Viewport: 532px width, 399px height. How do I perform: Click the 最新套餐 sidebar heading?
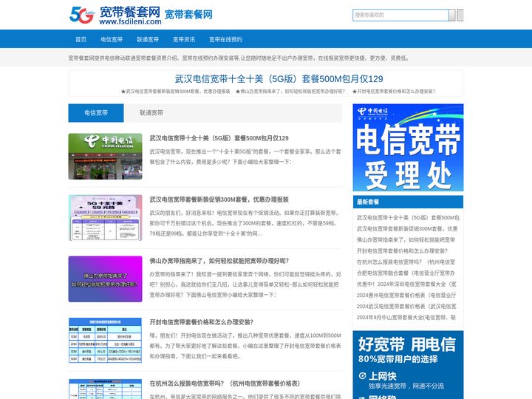pos(368,202)
